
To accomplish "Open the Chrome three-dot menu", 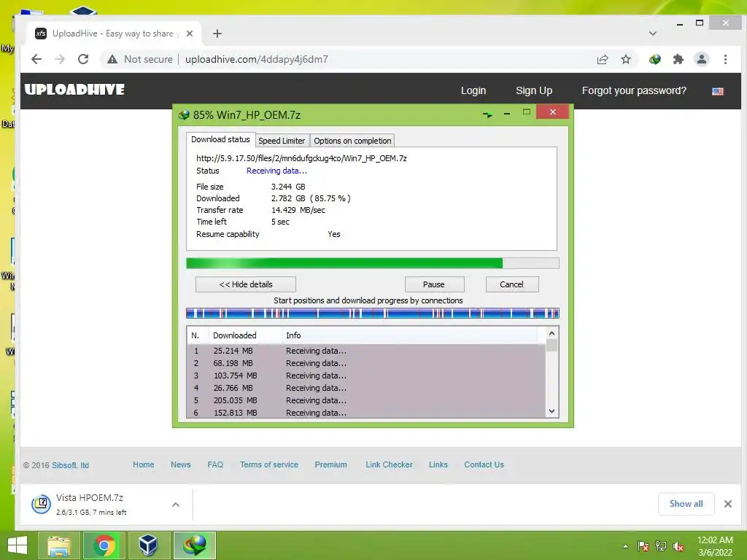I will point(725,59).
